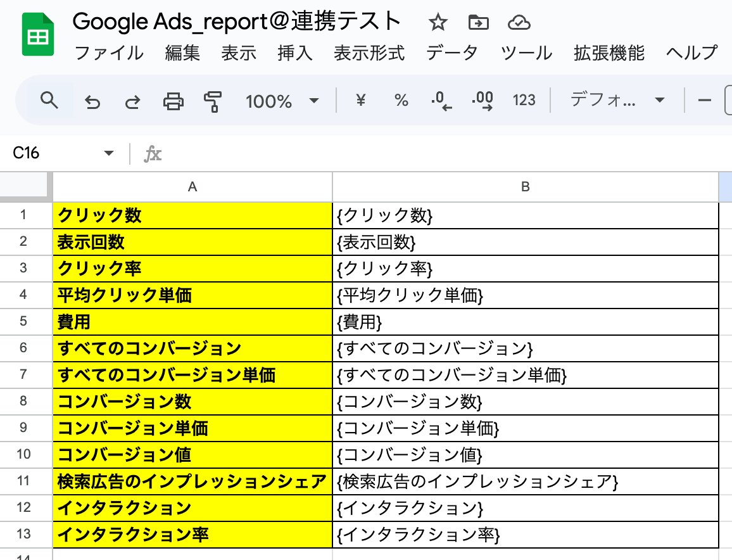Select cell A11 検索広告のインプレッションシェア
732x560 pixels.
192,481
